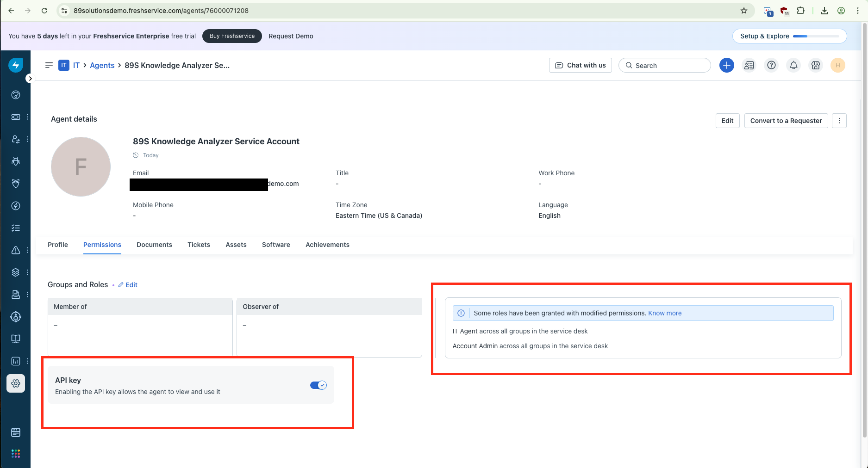Open the Tickets icon in the left sidebar
The width and height of the screenshot is (868, 468).
pos(16,117)
